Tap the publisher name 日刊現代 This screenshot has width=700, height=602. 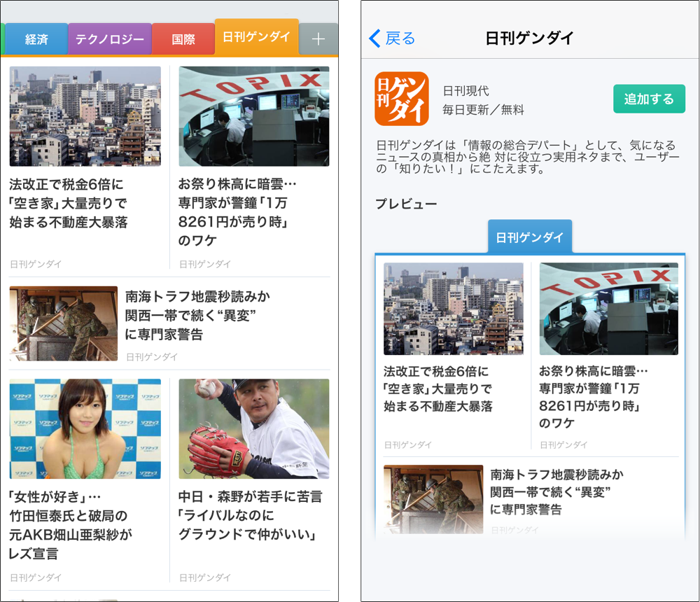tap(465, 91)
